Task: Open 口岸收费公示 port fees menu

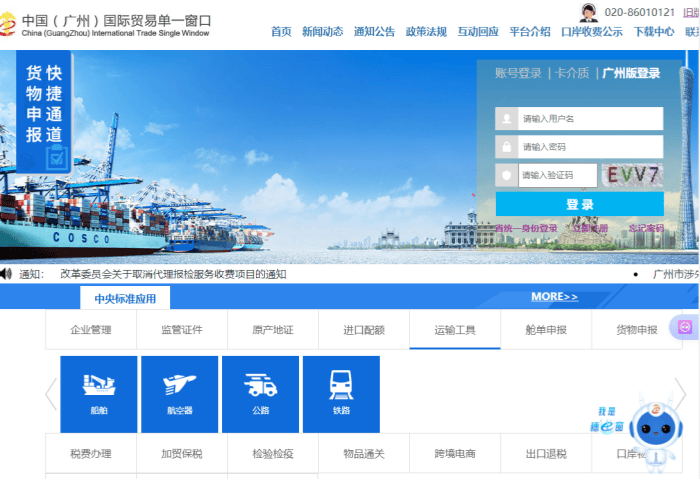Action: (592, 32)
